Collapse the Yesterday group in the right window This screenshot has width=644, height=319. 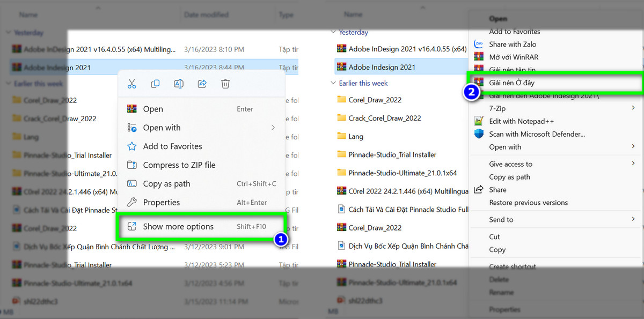(333, 32)
